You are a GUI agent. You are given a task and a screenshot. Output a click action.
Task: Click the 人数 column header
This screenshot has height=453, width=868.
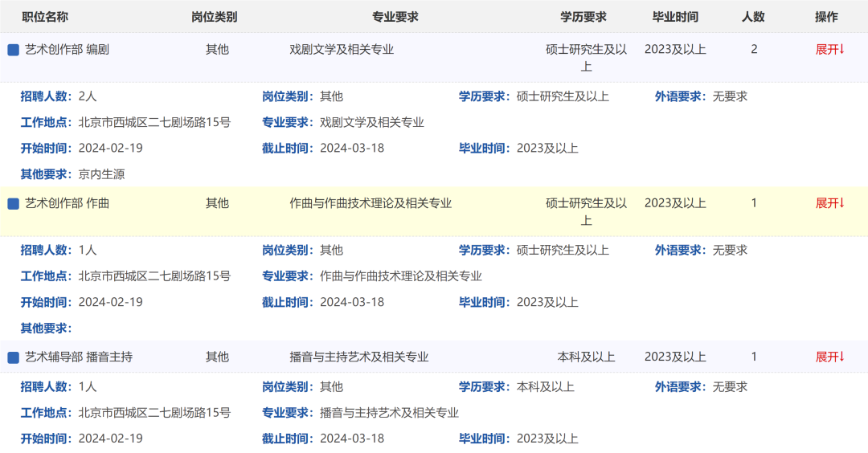tap(753, 17)
